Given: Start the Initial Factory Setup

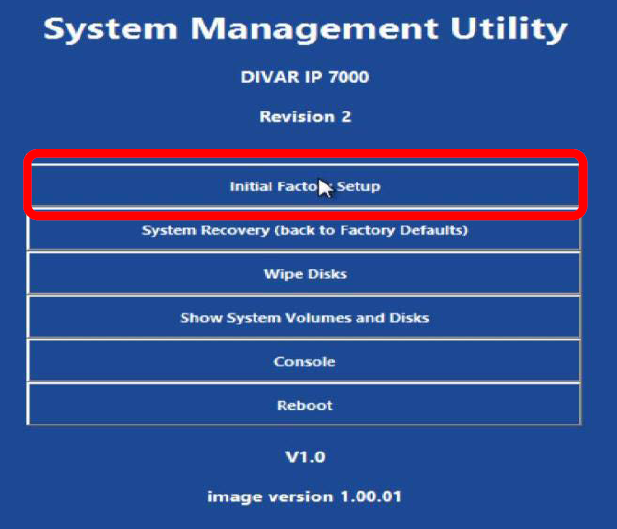Looking at the screenshot, I should 305,186.
